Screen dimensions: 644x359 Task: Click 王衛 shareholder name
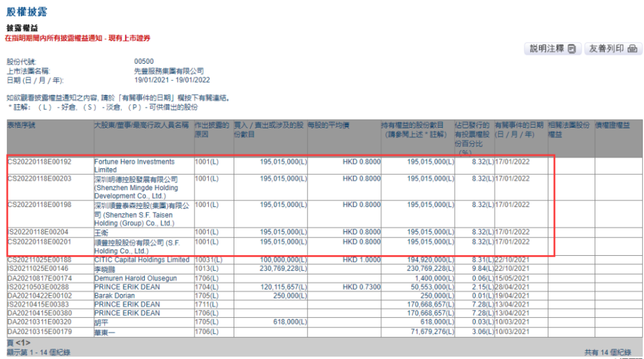point(101,233)
